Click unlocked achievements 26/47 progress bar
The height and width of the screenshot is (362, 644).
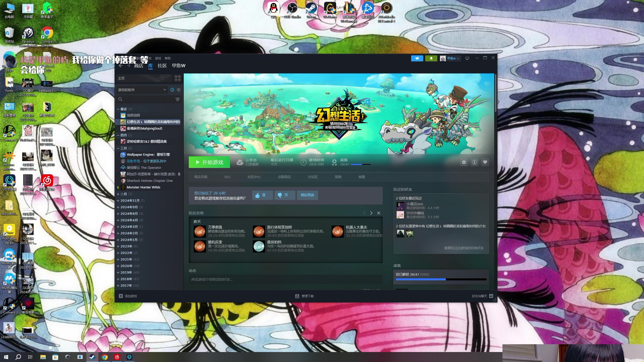click(x=441, y=279)
